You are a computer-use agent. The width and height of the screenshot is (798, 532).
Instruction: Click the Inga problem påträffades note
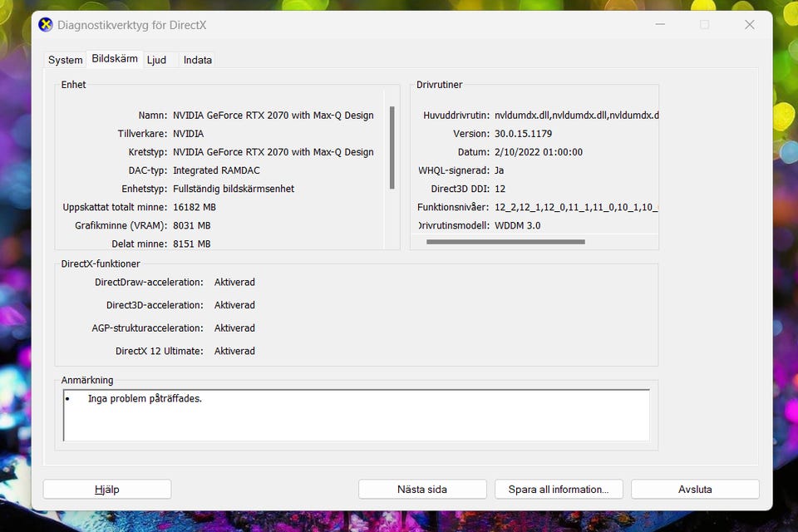tap(145, 399)
